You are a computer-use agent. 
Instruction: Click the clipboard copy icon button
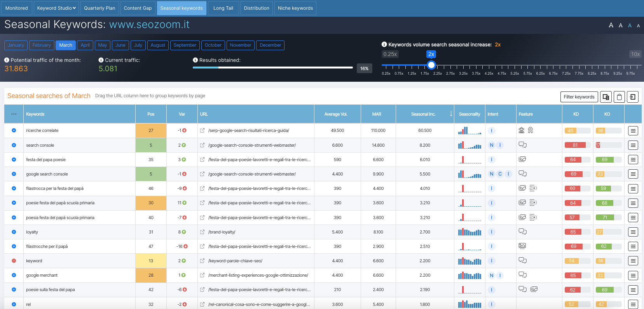(x=620, y=97)
